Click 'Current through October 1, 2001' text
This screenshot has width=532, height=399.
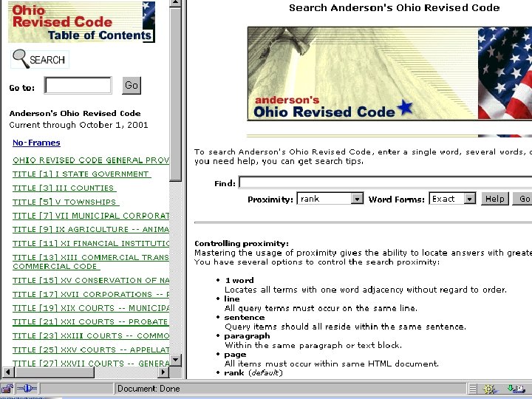pos(78,125)
